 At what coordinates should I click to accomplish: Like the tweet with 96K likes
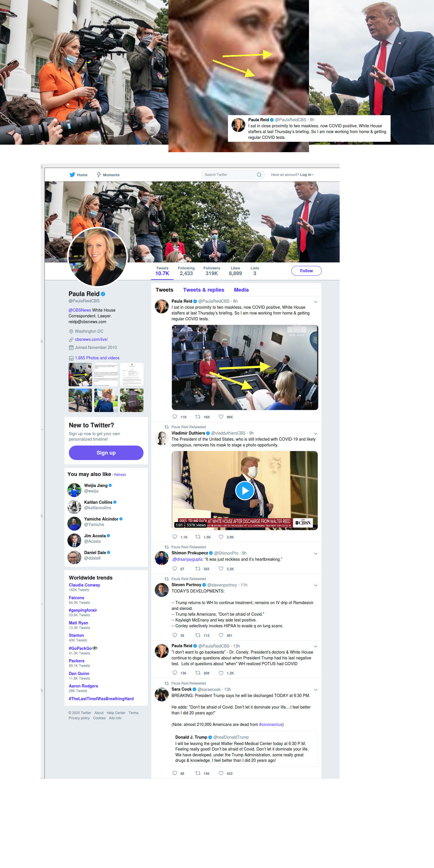tap(221, 416)
